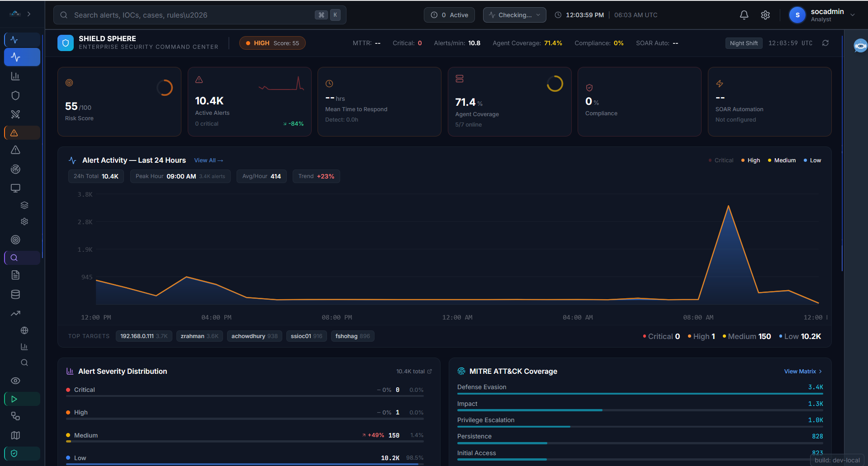The width and height of the screenshot is (868, 466).
Task: Expand the sidebar with the chevron arrow
Action: (28, 14)
